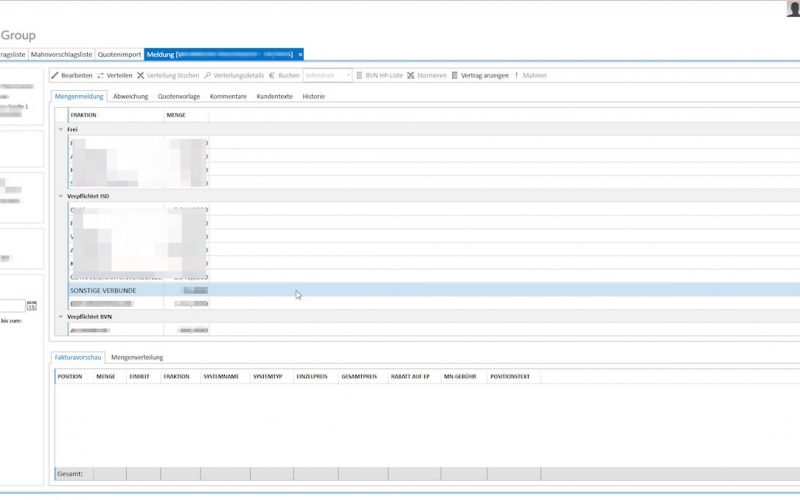Click the GESAMTPREIS column header
Viewport: 800px width, 500px height.
(363, 376)
